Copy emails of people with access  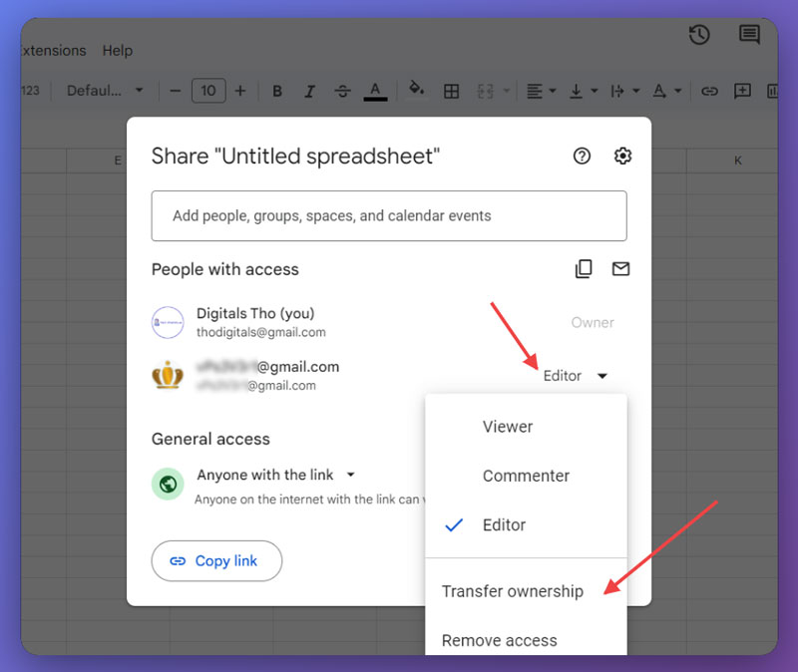coord(584,268)
